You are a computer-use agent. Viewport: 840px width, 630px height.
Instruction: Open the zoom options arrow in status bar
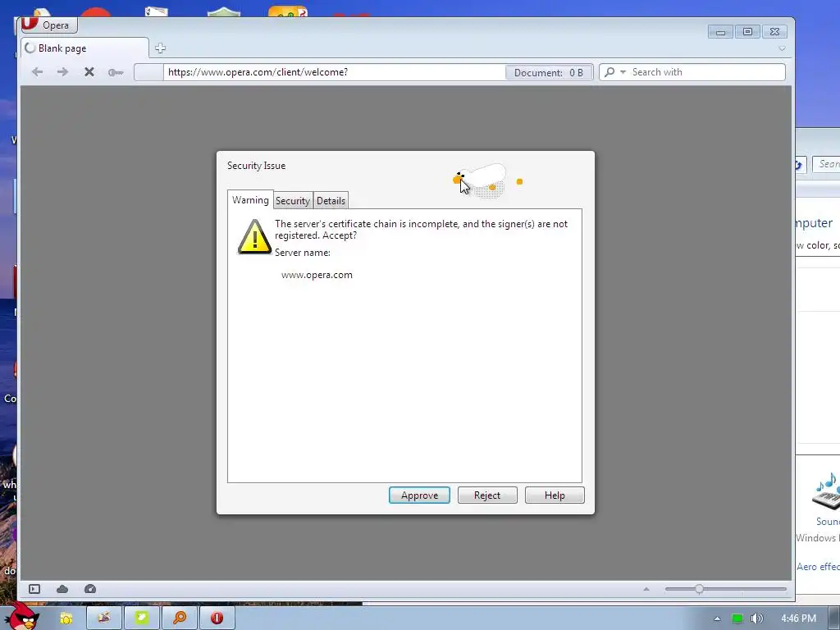click(x=646, y=589)
